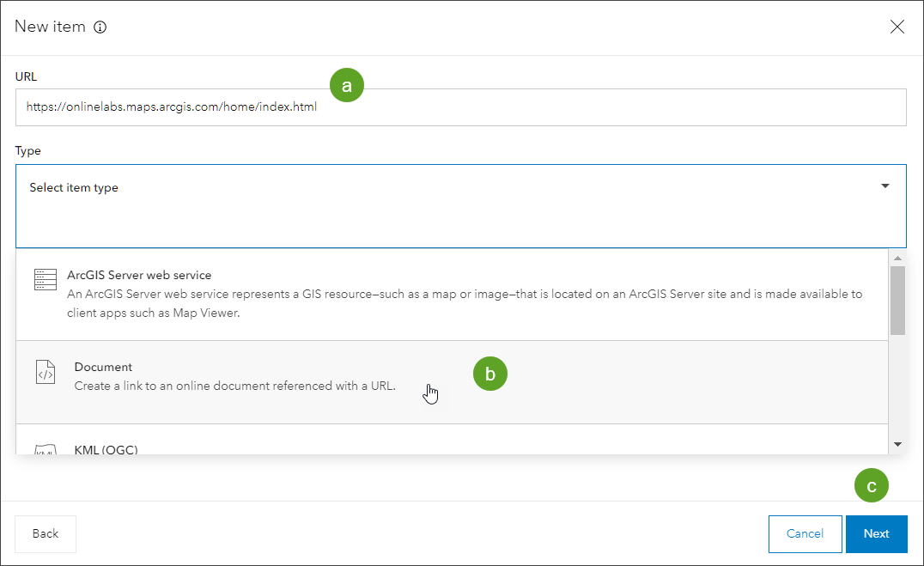Choose ArcGIS Server web service option title

click(x=139, y=276)
